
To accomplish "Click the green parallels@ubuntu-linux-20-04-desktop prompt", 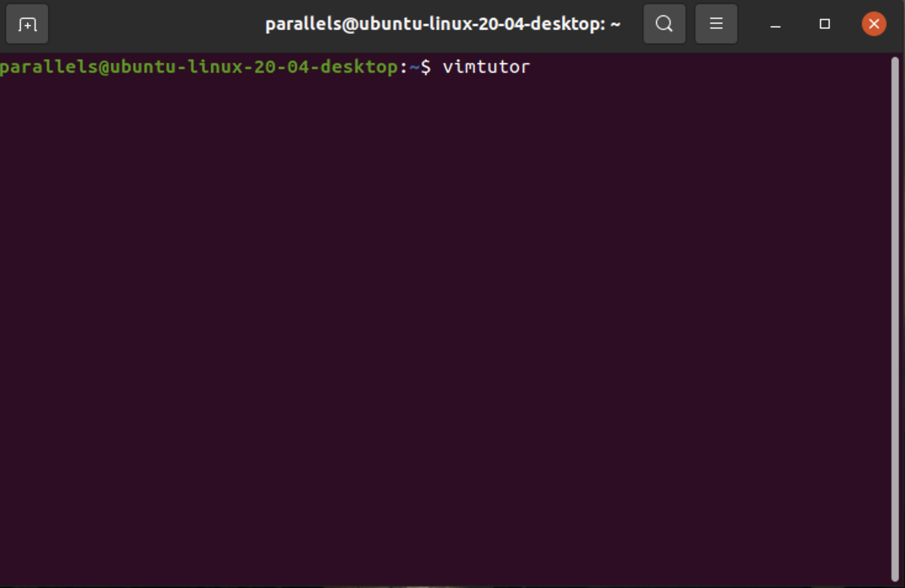I will click(x=199, y=67).
